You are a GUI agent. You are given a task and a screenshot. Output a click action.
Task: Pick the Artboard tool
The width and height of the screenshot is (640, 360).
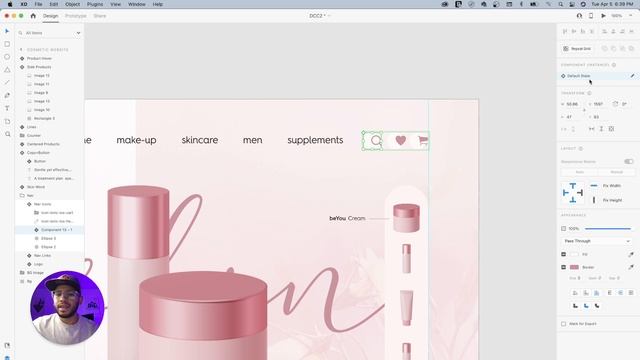point(7,121)
